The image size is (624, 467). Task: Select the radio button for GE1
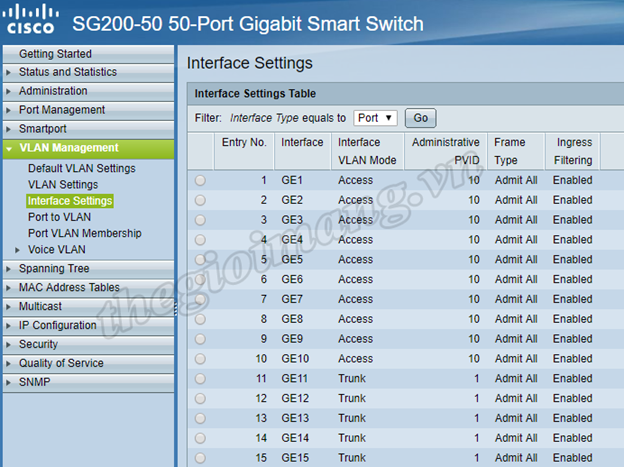[x=200, y=180]
